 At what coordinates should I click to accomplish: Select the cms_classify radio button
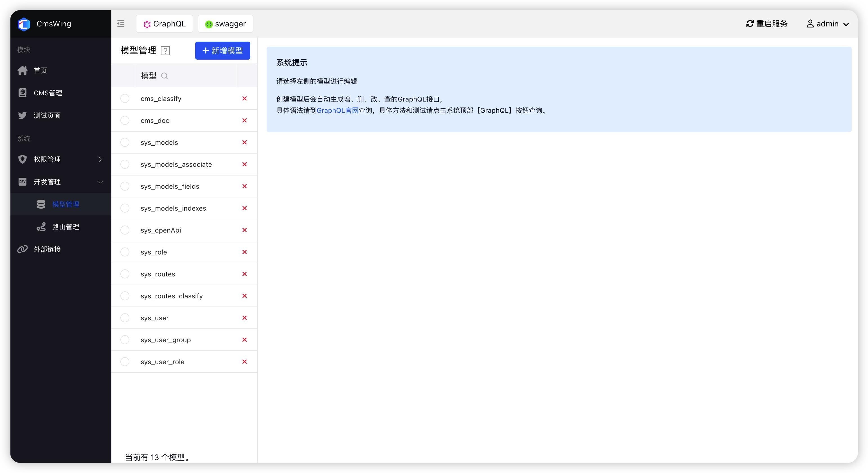(125, 98)
